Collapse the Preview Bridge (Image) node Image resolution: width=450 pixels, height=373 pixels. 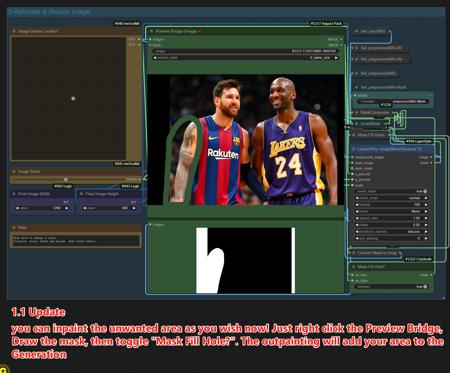click(x=151, y=31)
